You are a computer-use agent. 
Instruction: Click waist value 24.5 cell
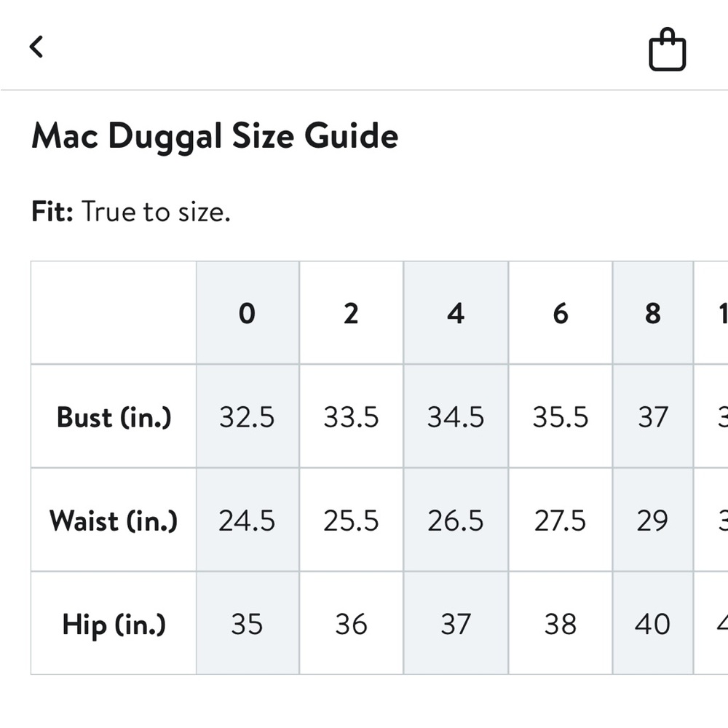[248, 520]
